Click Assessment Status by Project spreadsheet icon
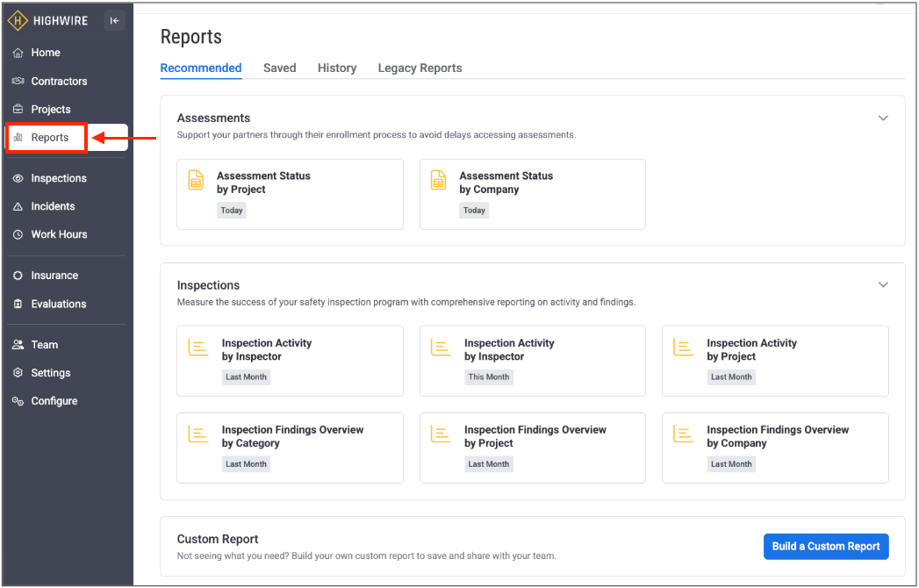 [x=197, y=180]
